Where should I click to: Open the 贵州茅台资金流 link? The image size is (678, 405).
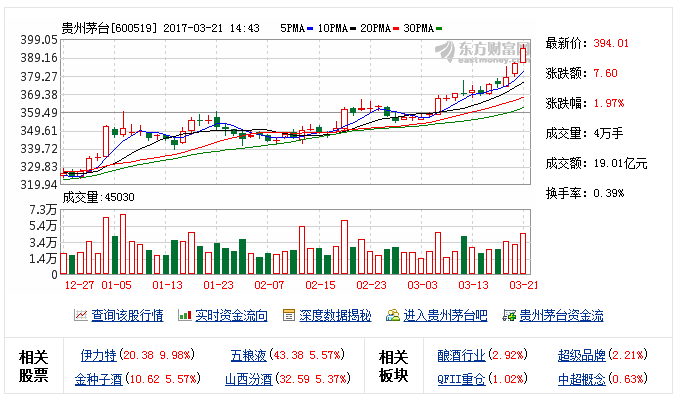click(561, 316)
